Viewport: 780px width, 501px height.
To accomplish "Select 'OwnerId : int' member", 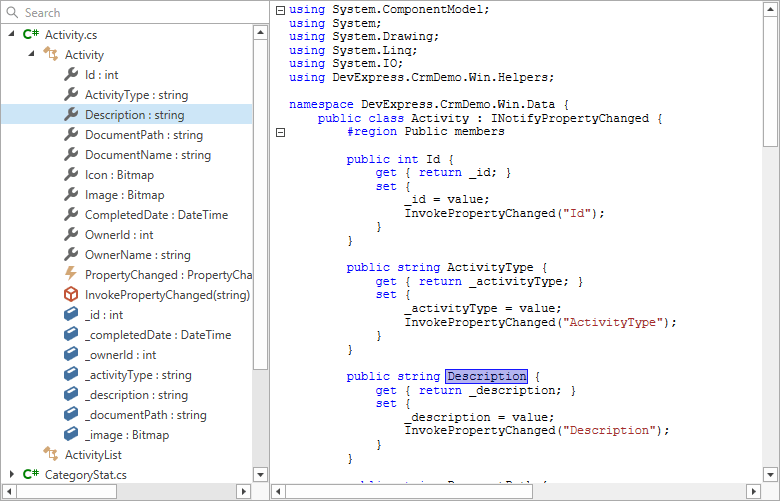I will click(x=119, y=234).
